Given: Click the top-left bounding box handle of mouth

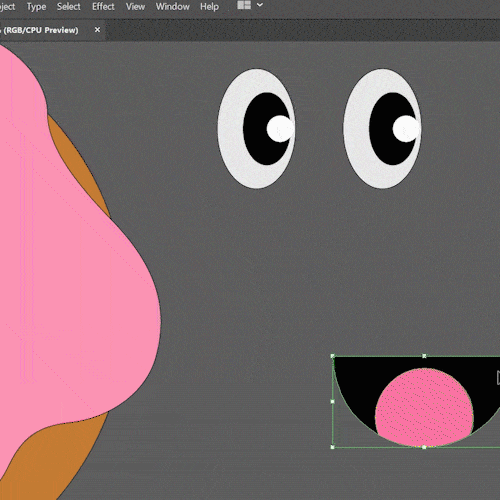Looking at the screenshot, I should click(x=332, y=356).
